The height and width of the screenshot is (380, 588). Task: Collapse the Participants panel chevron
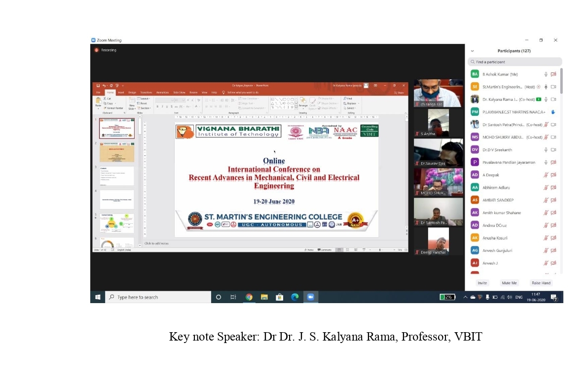pyautogui.click(x=472, y=51)
